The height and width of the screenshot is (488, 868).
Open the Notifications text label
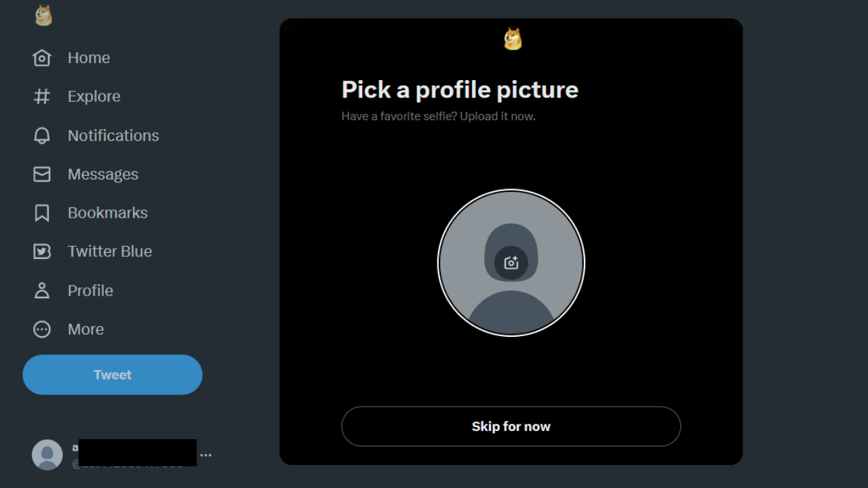pyautogui.click(x=113, y=136)
